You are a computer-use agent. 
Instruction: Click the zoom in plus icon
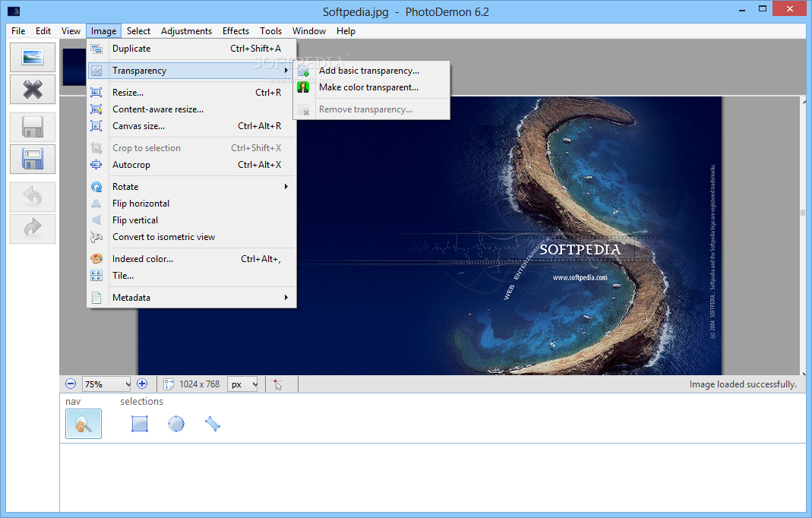(142, 384)
